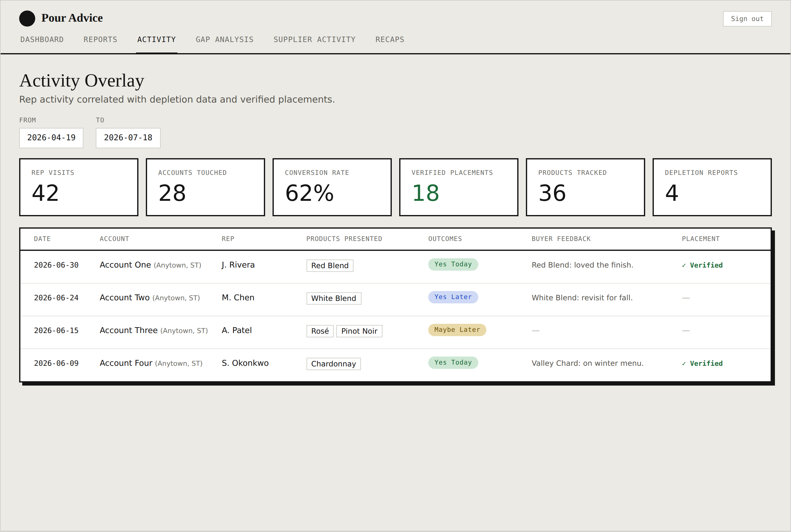Click the Sign out button

click(x=747, y=19)
